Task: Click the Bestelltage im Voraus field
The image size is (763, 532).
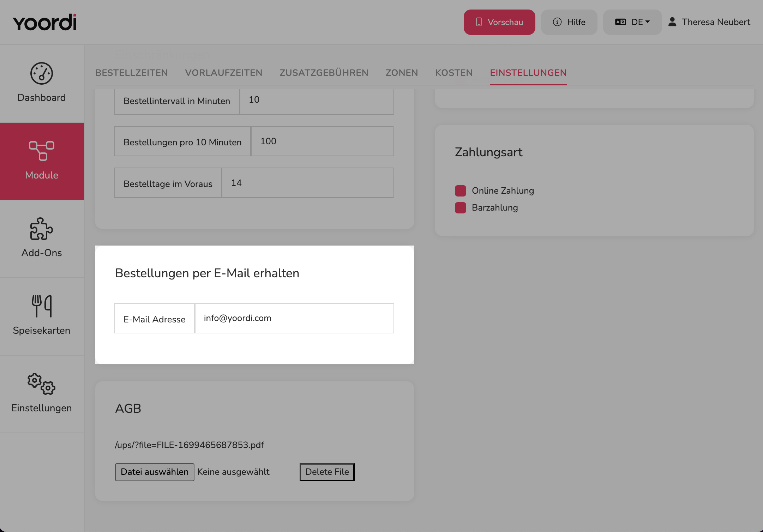Action: [x=308, y=183]
